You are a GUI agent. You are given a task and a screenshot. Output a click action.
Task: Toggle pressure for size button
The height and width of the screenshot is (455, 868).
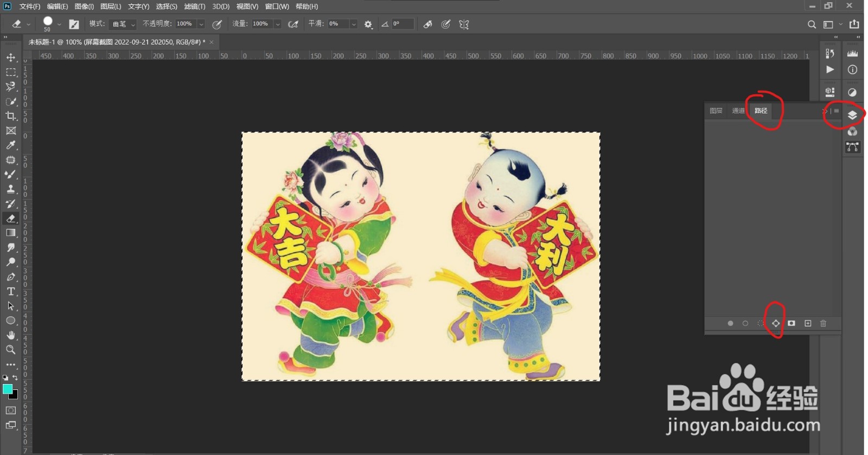pos(446,24)
